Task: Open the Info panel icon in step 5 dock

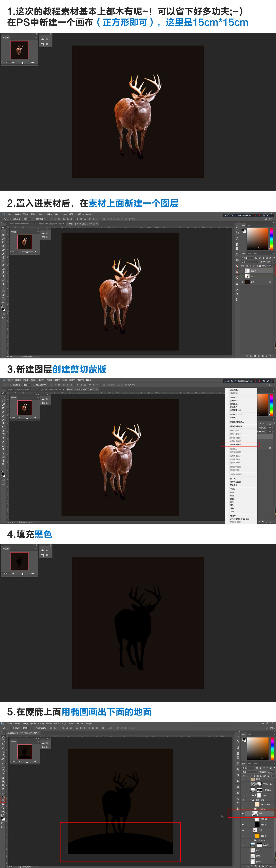Action: click(x=238, y=736)
